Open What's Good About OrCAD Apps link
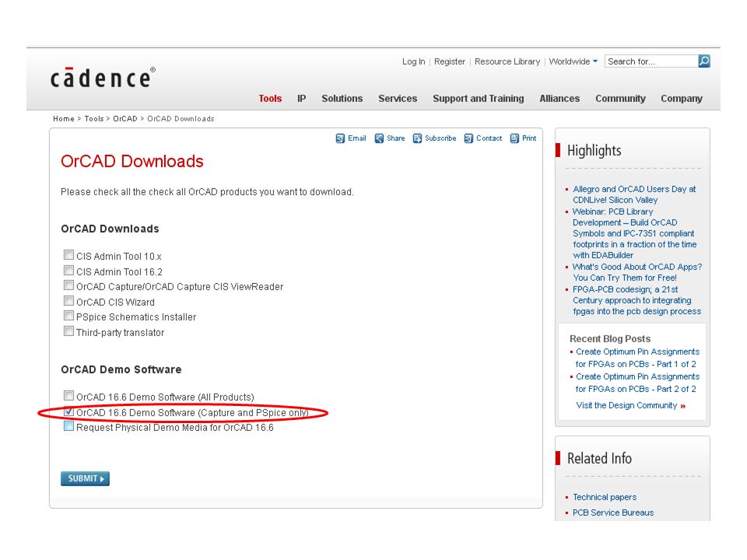The width and height of the screenshot is (747, 560). pyautogui.click(x=637, y=272)
